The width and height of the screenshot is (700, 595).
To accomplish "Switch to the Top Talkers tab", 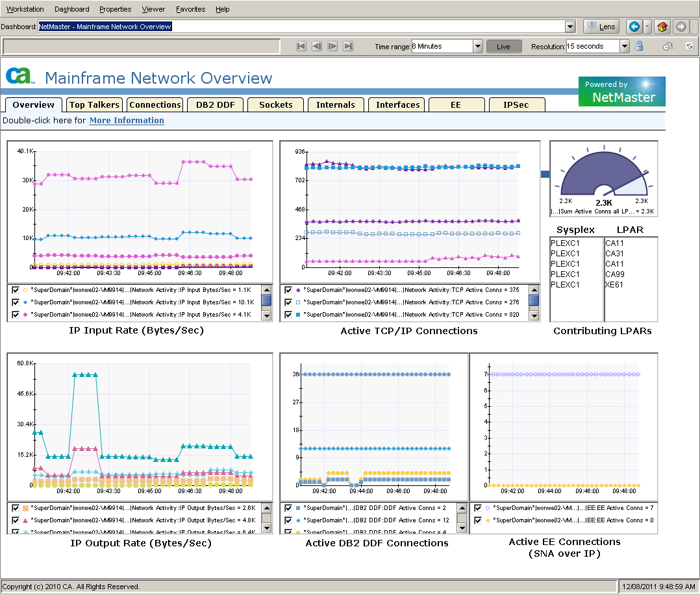I will tap(94, 105).
